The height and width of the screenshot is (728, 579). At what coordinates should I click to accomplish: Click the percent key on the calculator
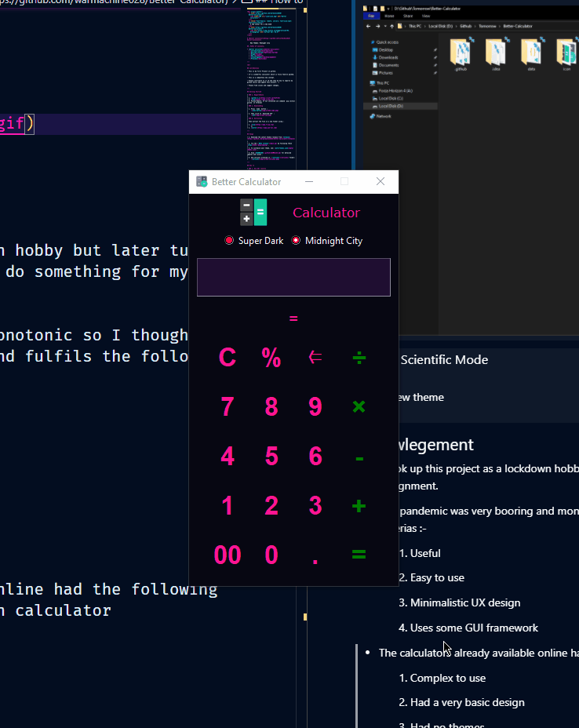click(271, 358)
